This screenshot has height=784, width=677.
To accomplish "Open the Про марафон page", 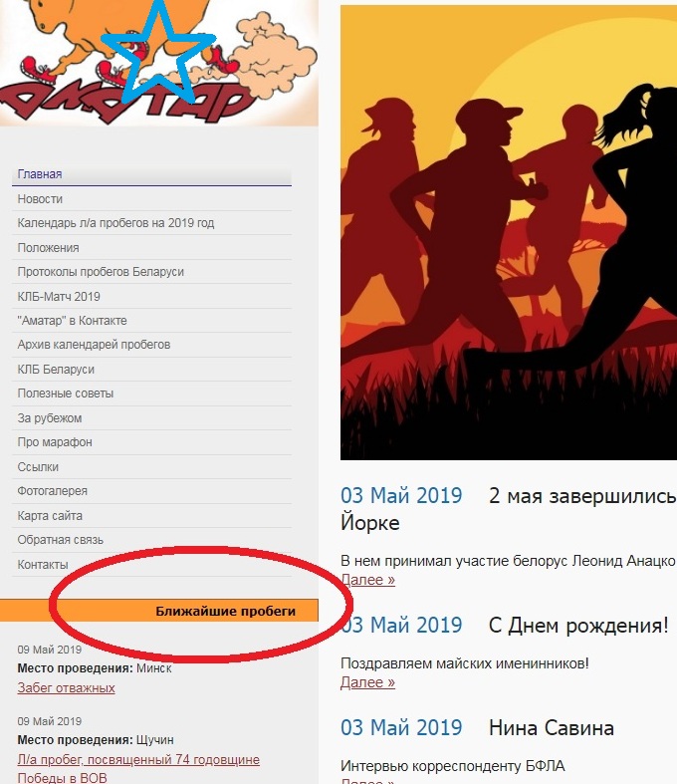I will click(x=55, y=442).
